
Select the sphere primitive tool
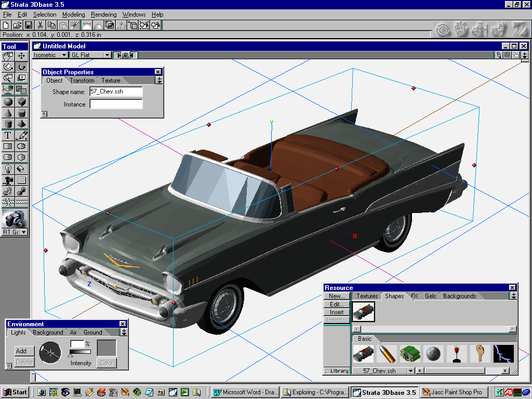point(8,102)
